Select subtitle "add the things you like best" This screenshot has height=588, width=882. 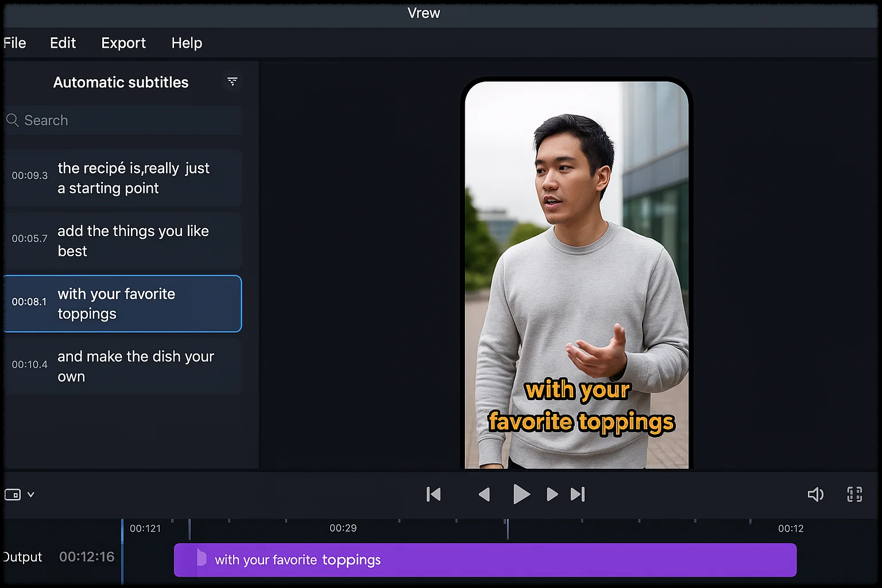123,241
